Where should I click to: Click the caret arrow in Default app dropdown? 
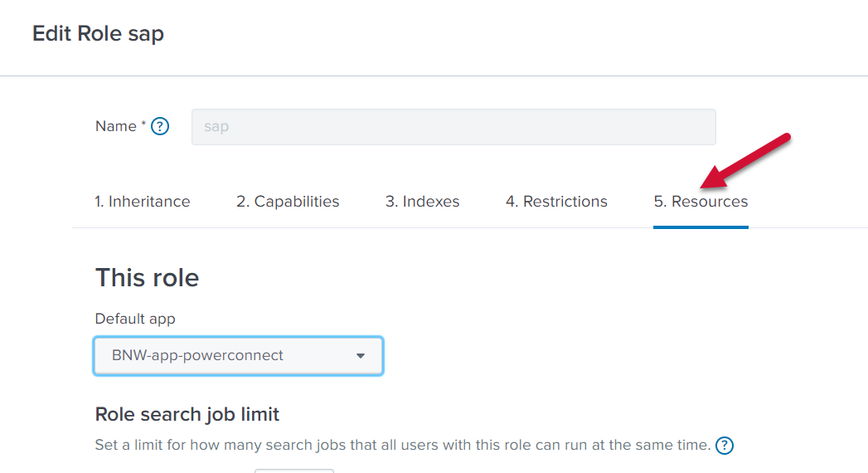tap(361, 356)
